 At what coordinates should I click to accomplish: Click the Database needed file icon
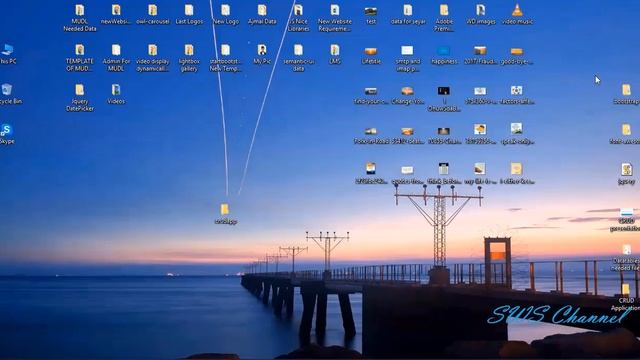[626, 257]
